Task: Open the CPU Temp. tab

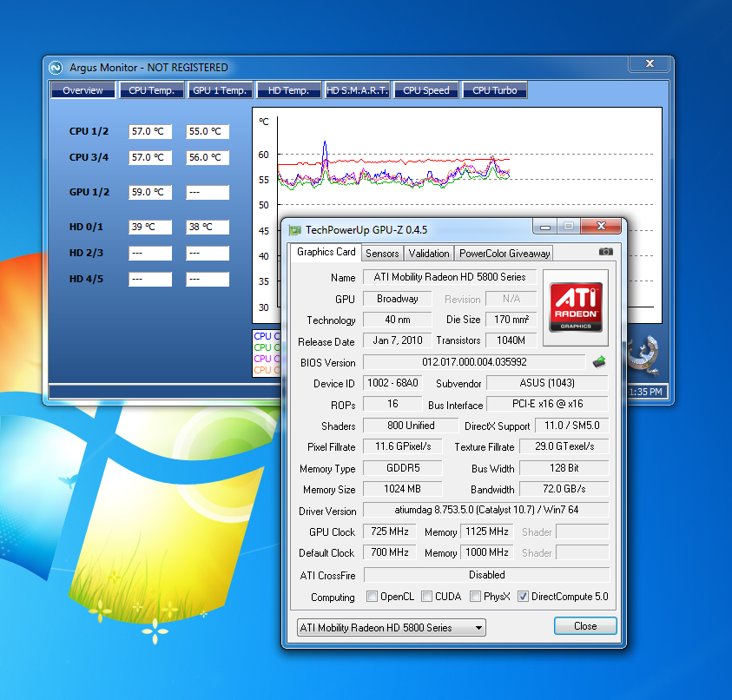Action: click(x=151, y=90)
